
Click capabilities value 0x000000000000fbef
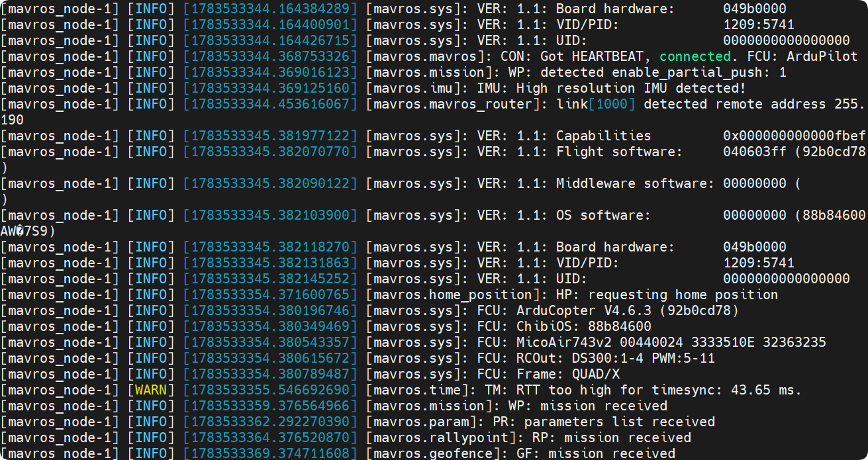[x=795, y=136]
